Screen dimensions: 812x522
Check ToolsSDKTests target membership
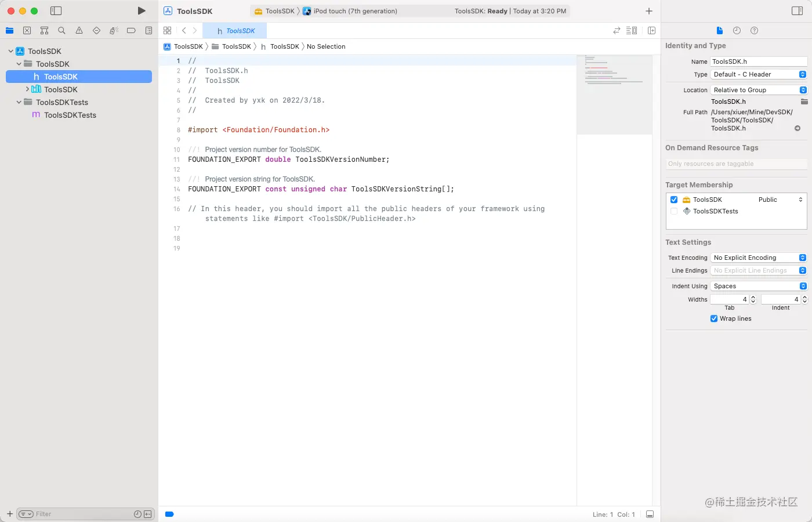coord(674,211)
